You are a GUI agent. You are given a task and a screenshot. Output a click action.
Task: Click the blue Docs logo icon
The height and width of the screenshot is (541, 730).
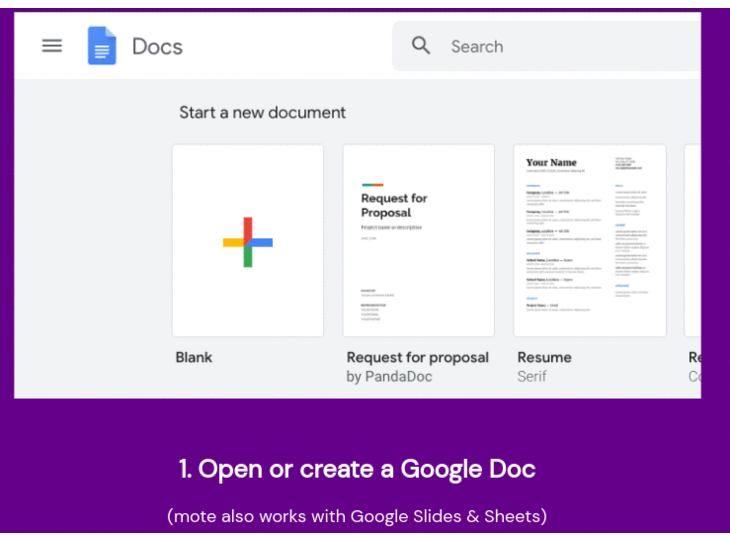[x=102, y=46]
